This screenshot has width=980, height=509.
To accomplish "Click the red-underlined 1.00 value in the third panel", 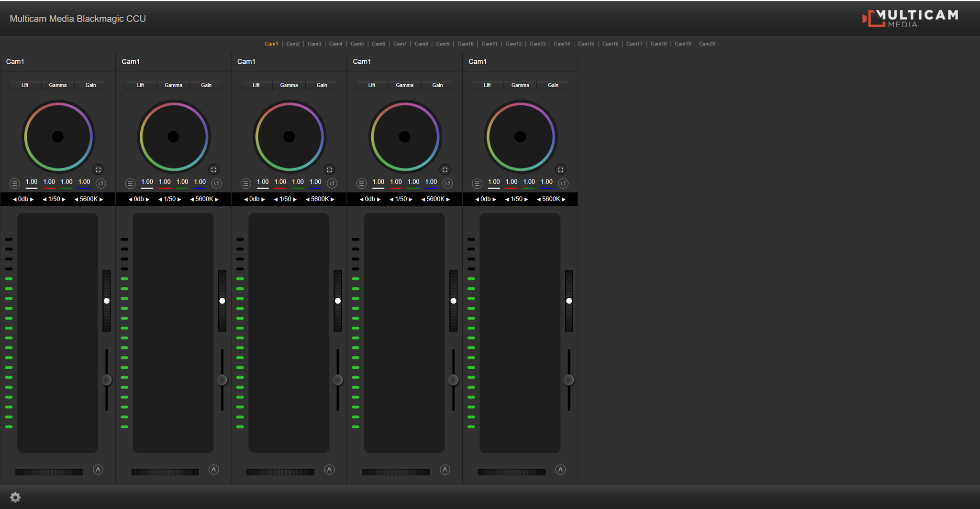I will pyautogui.click(x=280, y=182).
